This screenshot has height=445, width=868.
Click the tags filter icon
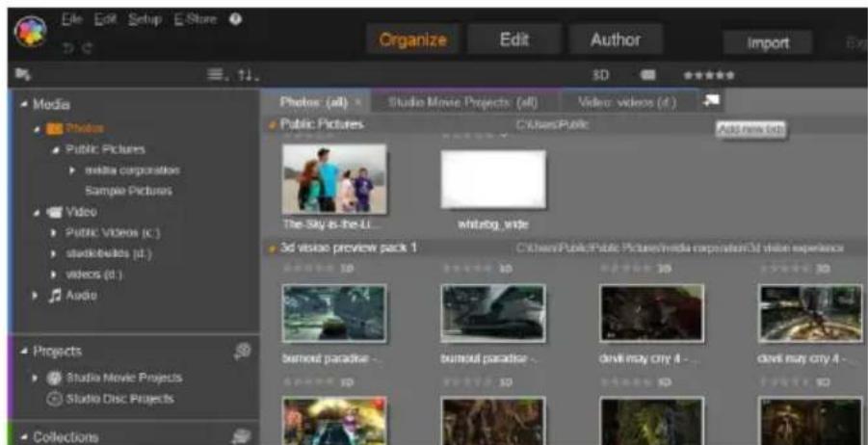click(648, 75)
